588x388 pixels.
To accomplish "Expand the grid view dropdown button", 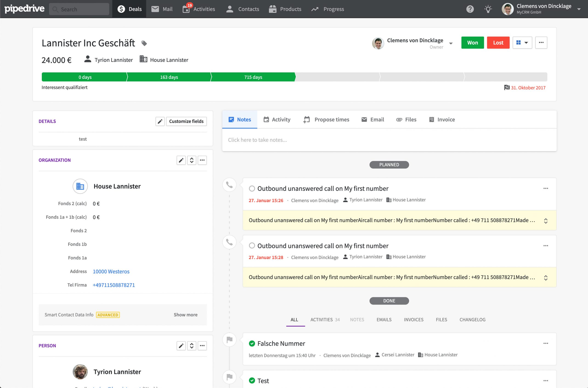I will point(522,43).
